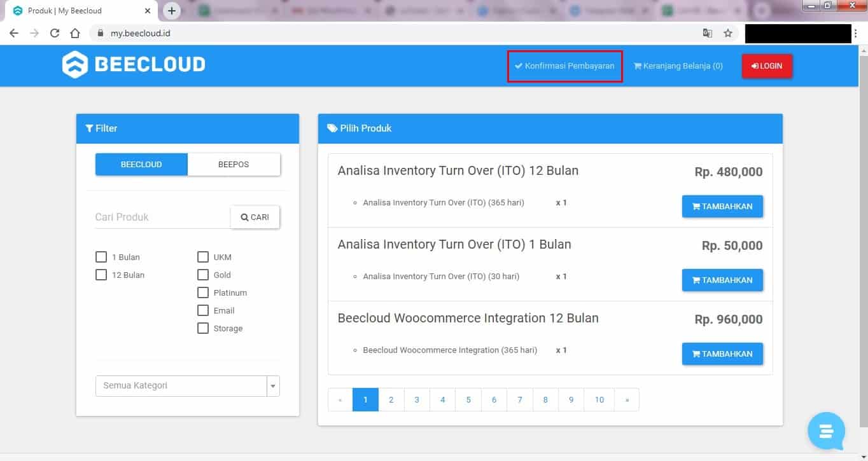Click Analisa Inventory Turn Over (ITO) 12 Bulan title

pos(458,171)
